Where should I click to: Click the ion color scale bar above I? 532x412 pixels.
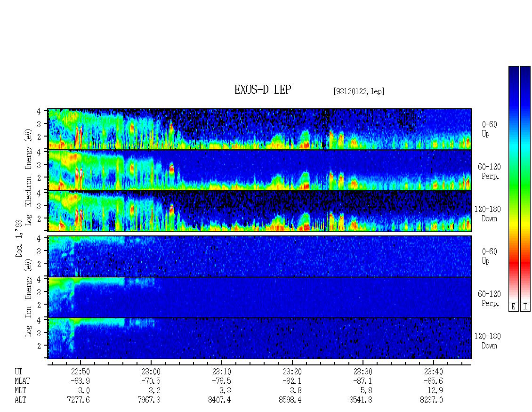pos(525,184)
